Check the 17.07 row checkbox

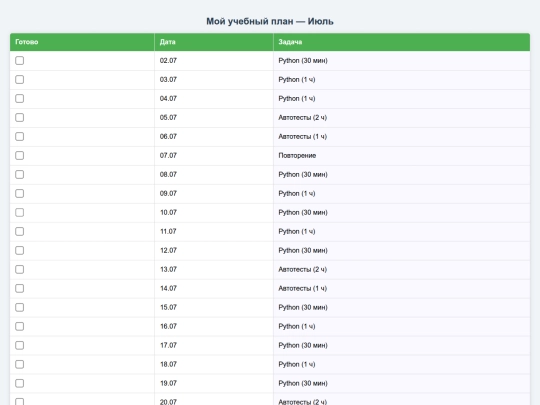(20, 345)
